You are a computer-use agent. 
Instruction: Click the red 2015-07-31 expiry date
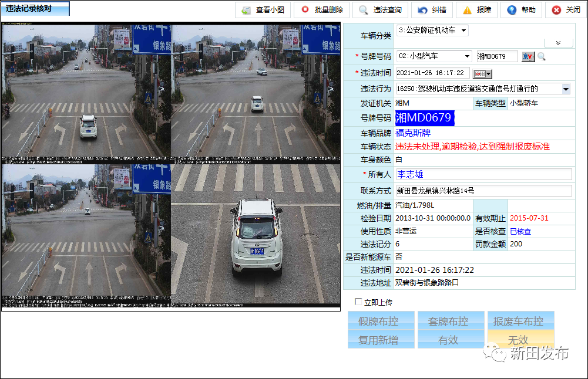[529, 218]
